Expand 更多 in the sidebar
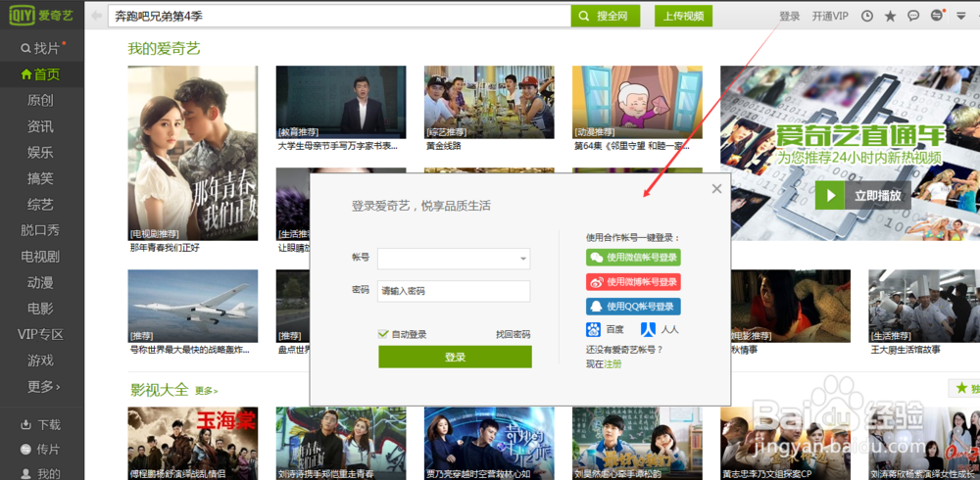Viewport: 980px width, 480px height. [x=42, y=386]
